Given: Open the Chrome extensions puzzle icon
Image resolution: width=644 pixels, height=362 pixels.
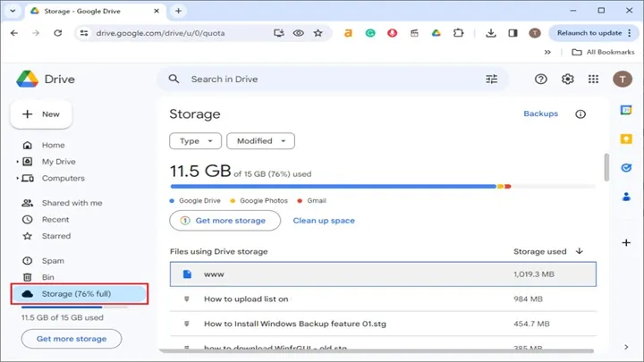Looking at the screenshot, I should click(x=458, y=33).
